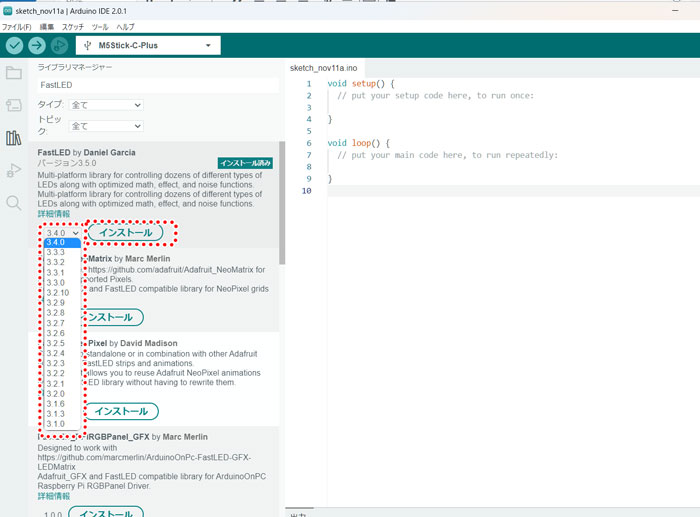Select version 3.3.1 in list
This screenshot has height=517, width=700.
(62, 272)
